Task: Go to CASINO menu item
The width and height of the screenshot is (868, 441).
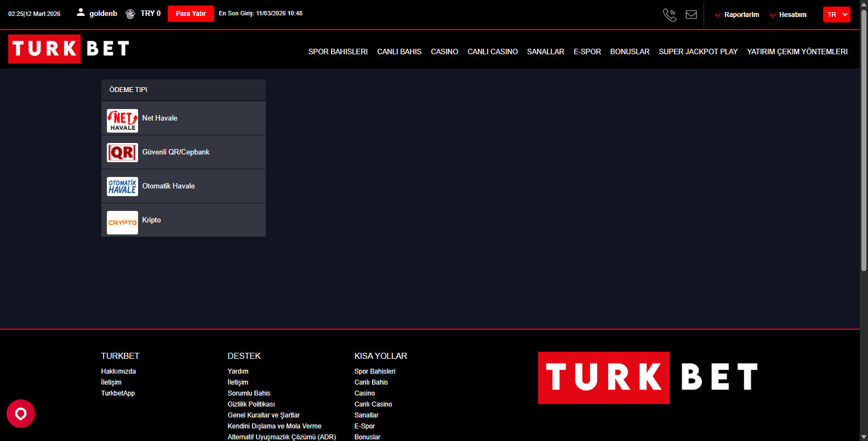Action: 444,51
